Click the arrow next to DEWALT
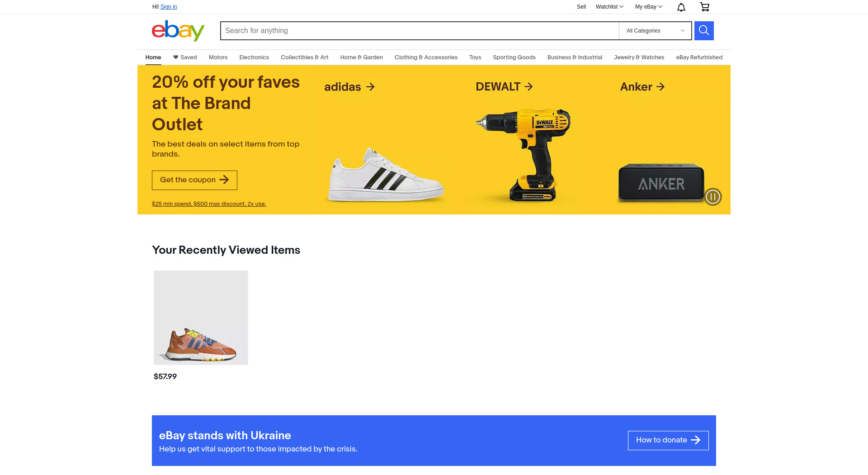Image resolution: width=868 pixels, height=475 pixels. click(528, 86)
